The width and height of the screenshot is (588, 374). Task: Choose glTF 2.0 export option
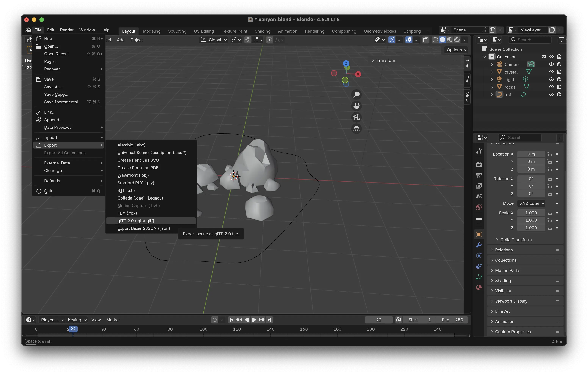[135, 221]
